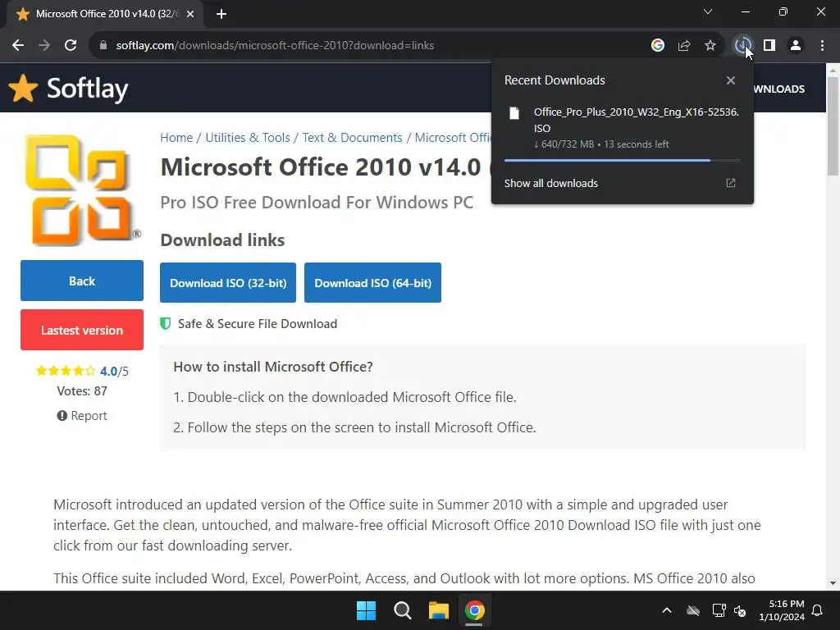Open Text & Documents breadcrumb
The width and height of the screenshot is (840, 630).
[x=352, y=138]
